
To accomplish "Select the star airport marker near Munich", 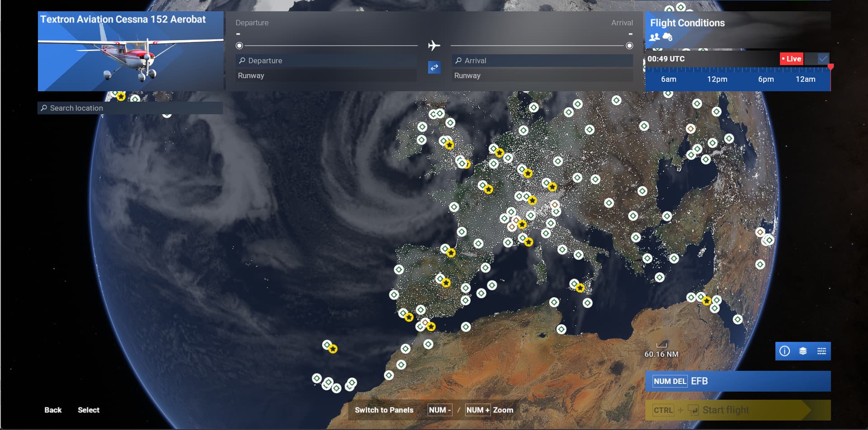I will (x=552, y=187).
